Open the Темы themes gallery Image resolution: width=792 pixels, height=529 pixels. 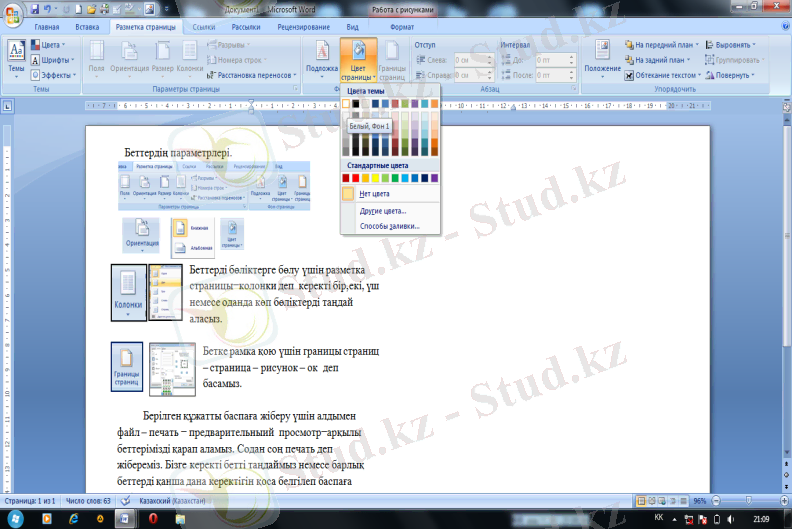coord(16,56)
